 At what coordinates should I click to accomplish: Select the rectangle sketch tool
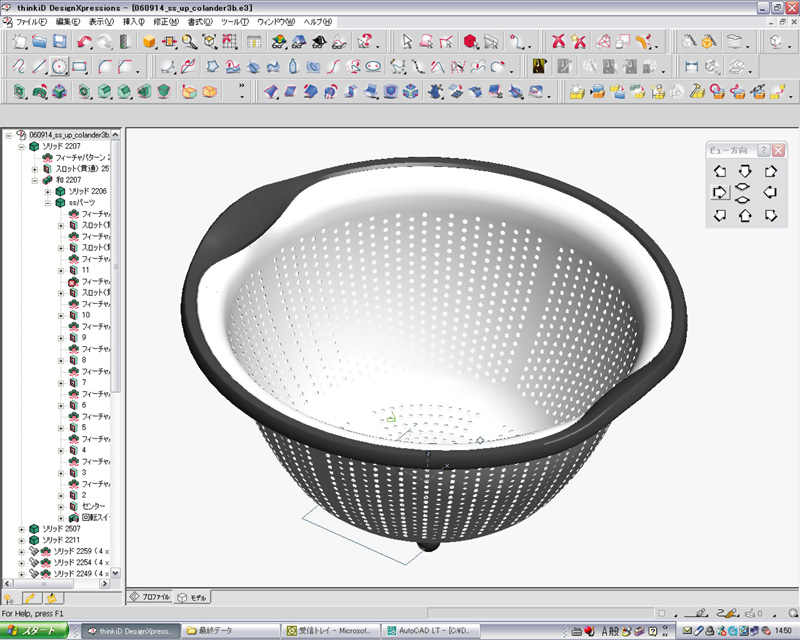click(80, 67)
